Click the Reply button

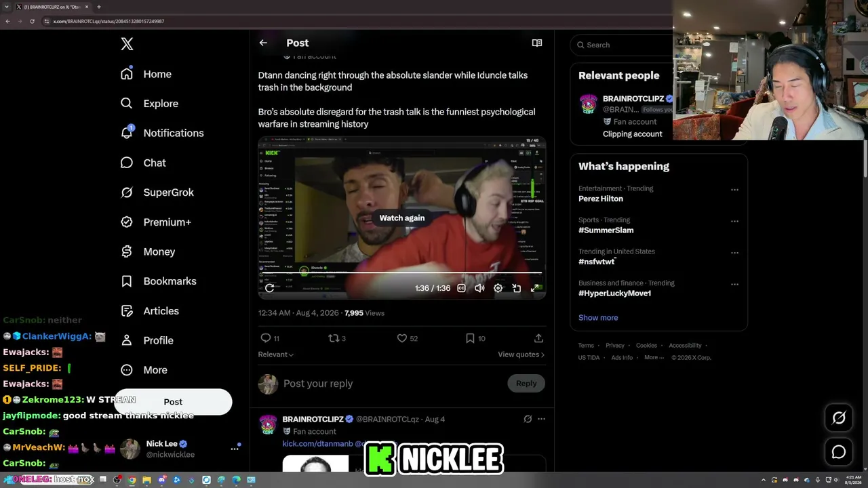(526, 384)
